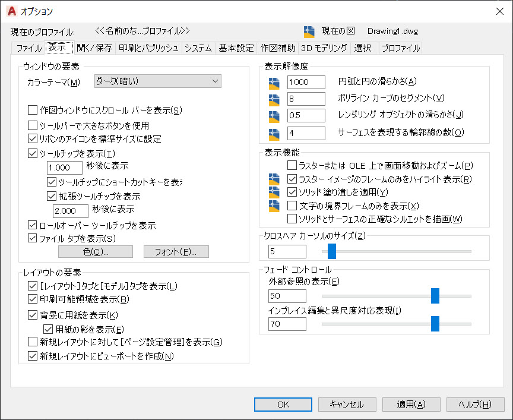Enable ツールバーで大きなボタンを使用 checkbox
The height and width of the screenshot is (420, 513).
pos(33,125)
